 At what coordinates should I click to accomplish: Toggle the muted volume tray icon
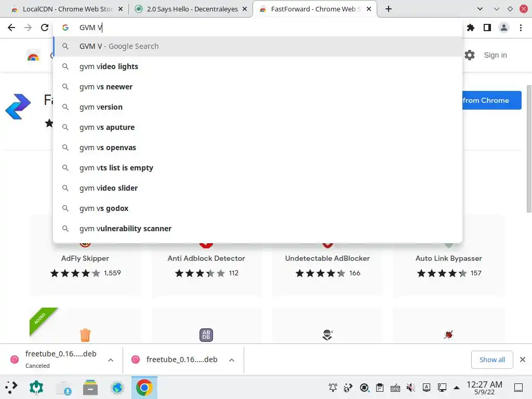pos(411,387)
